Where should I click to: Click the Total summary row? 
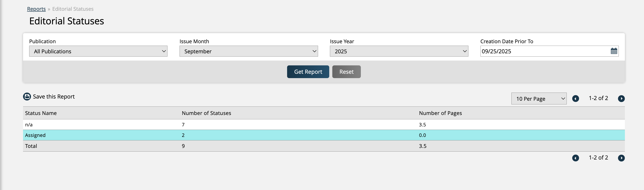point(31,146)
